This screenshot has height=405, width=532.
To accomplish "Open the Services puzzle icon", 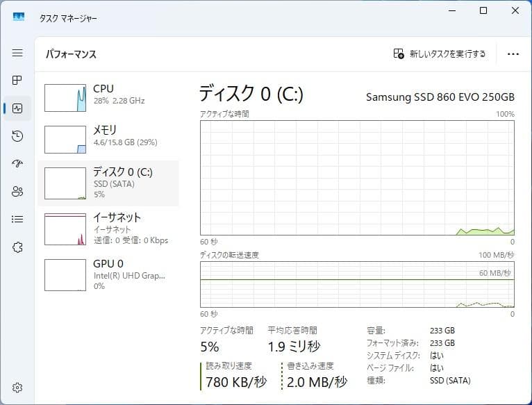I will point(17,247).
